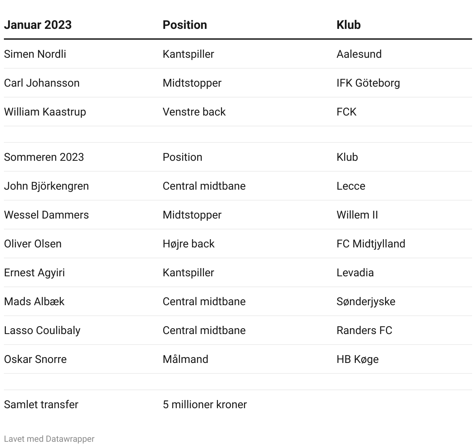Viewport: 476px width, 448px height.
Task: Select the 5 millioner kroner value
Action: pyautogui.click(x=205, y=404)
